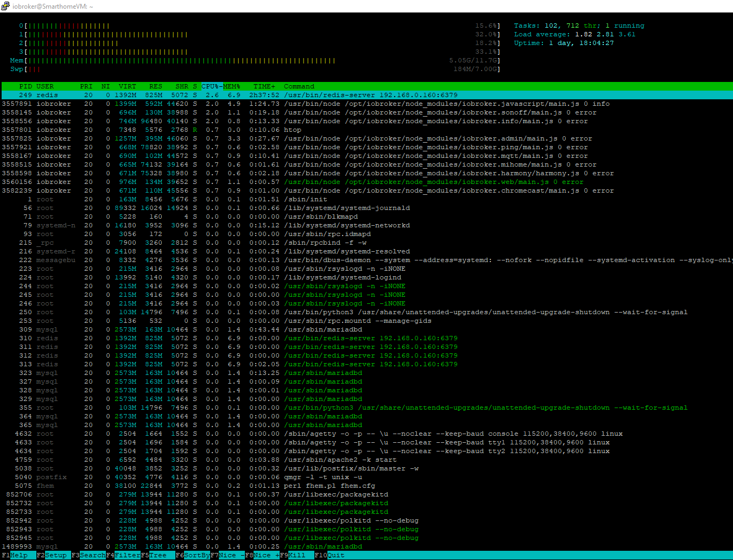Click the Command column header

299,86
